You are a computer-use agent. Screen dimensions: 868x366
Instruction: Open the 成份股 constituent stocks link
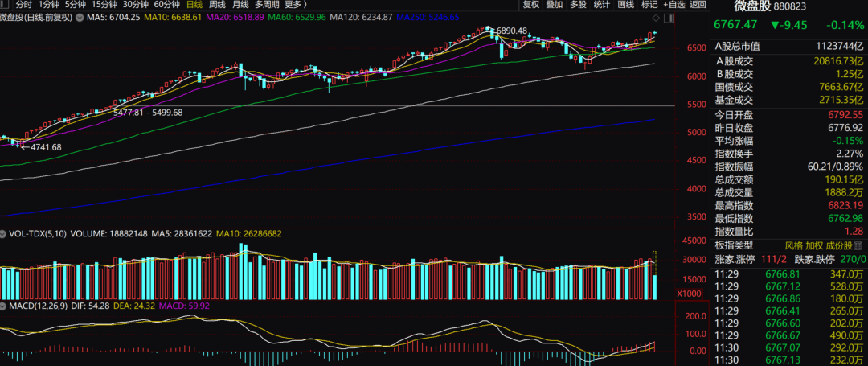(845, 245)
